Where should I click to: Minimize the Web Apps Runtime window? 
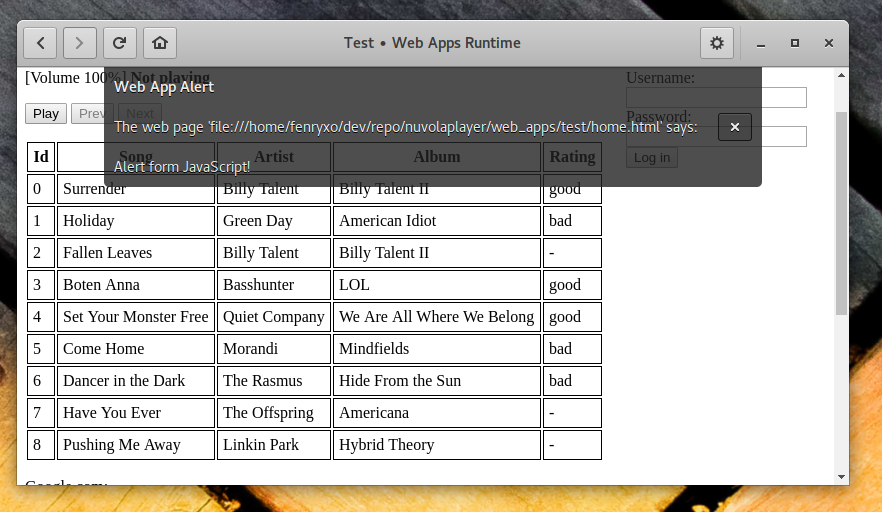point(761,43)
